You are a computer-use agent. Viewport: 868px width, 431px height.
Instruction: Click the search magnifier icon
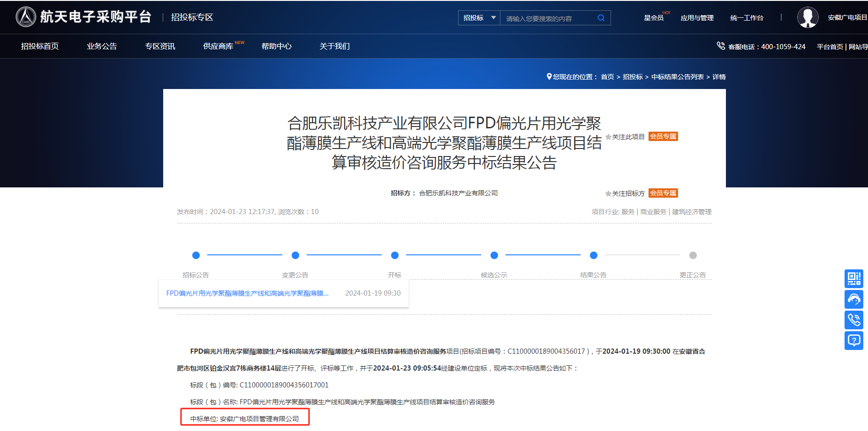601,18
